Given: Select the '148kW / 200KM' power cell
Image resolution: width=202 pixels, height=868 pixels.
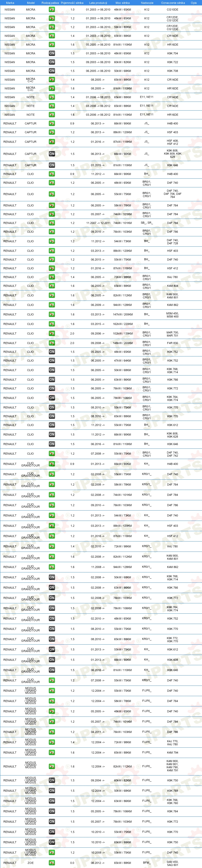Looking at the screenshot, I should coord(123,343).
